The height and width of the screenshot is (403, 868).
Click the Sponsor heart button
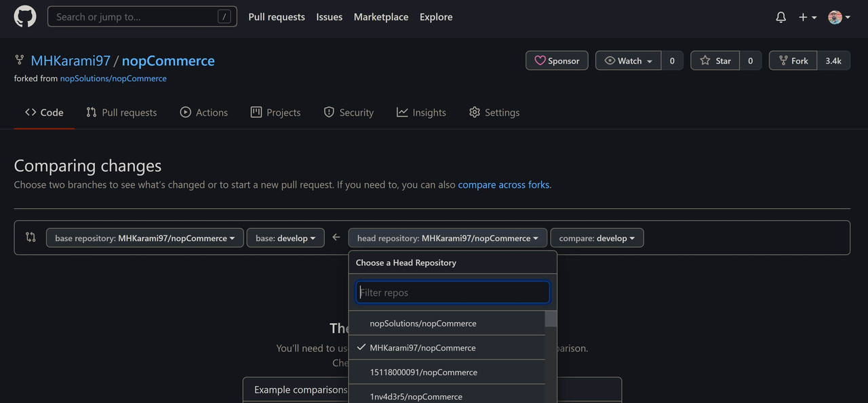click(x=557, y=60)
